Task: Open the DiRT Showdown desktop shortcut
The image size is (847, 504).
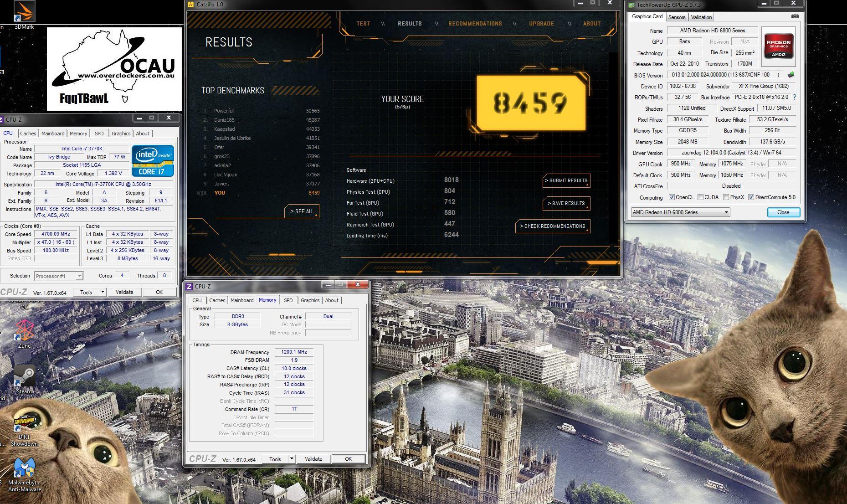Action: click(24, 429)
